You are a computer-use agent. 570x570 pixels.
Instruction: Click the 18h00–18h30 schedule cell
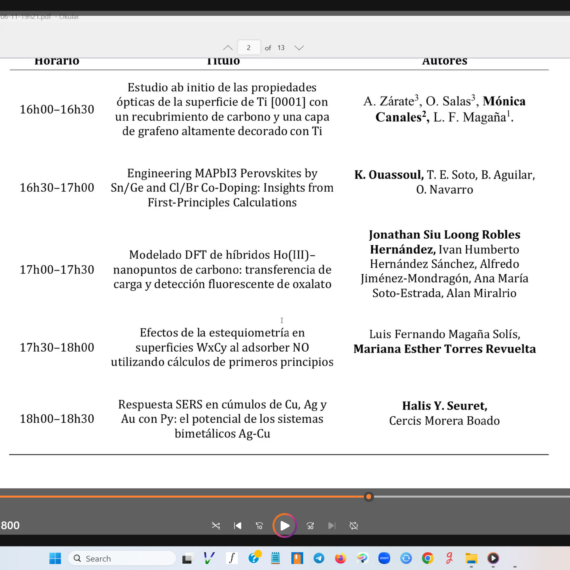click(57, 419)
